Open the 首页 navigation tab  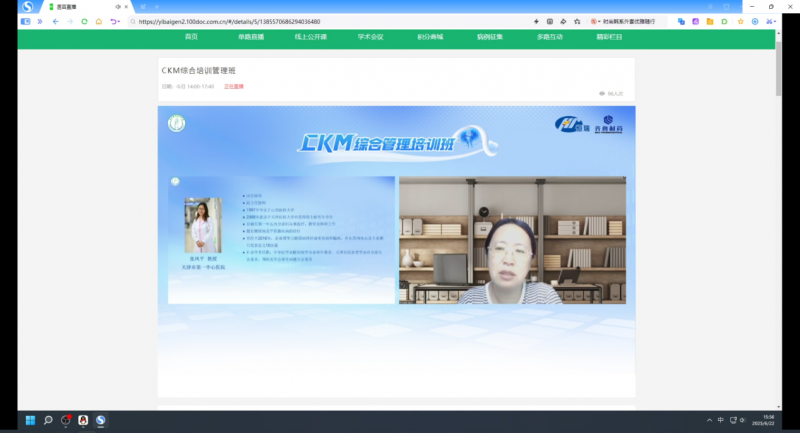tap(191, 37)
